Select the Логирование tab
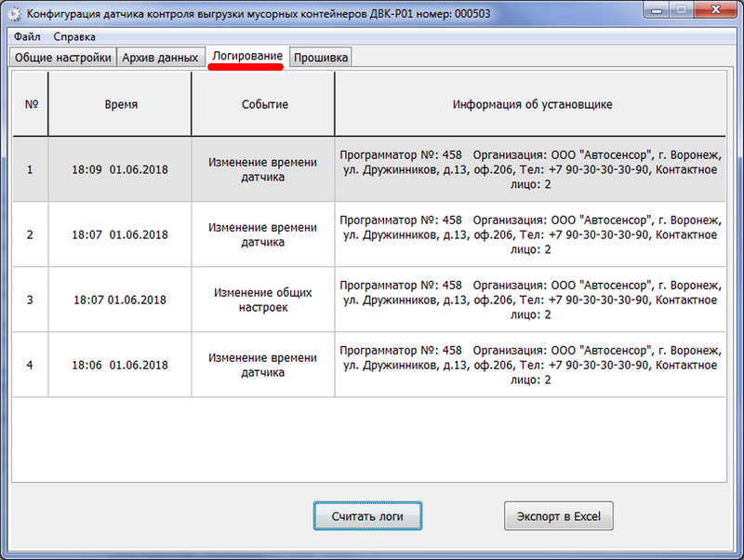 point(247,57)
